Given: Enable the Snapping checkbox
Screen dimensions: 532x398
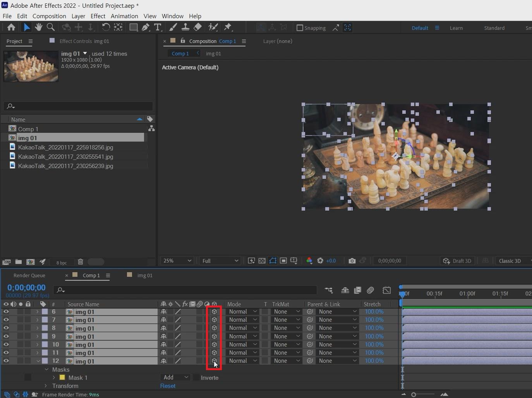Looking at the screenshot, I should (300, 28).
